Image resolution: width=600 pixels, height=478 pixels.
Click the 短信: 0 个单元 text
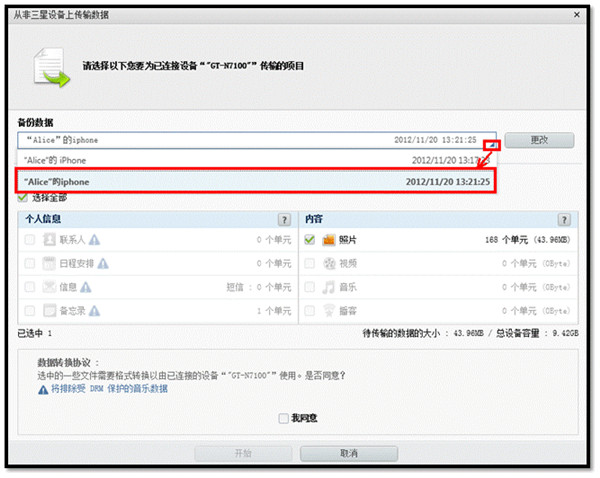pos(259,287)
